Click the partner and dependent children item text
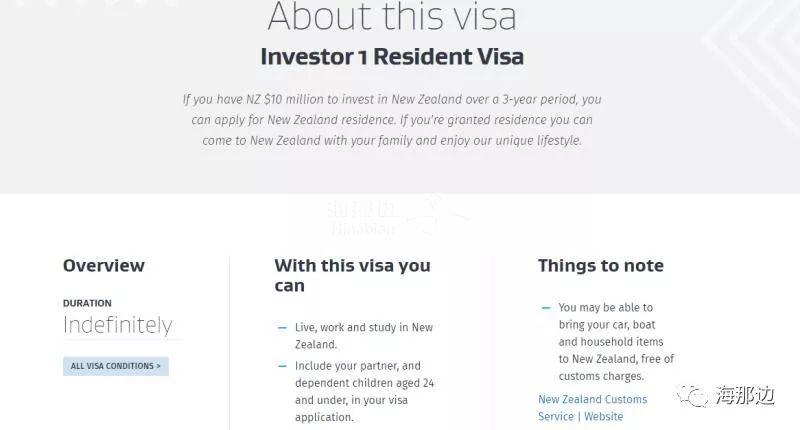The height and width of the screenshot is (430, 800). tap(364, 391)
